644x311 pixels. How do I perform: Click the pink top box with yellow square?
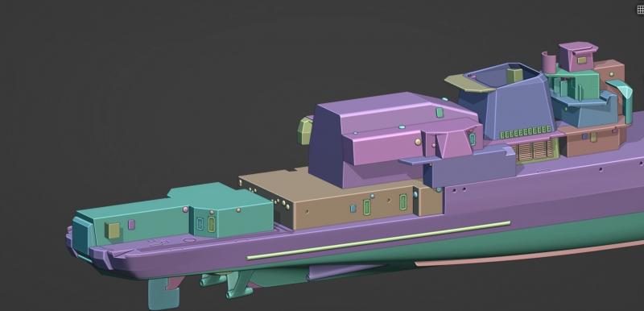[x=577, y=56]
